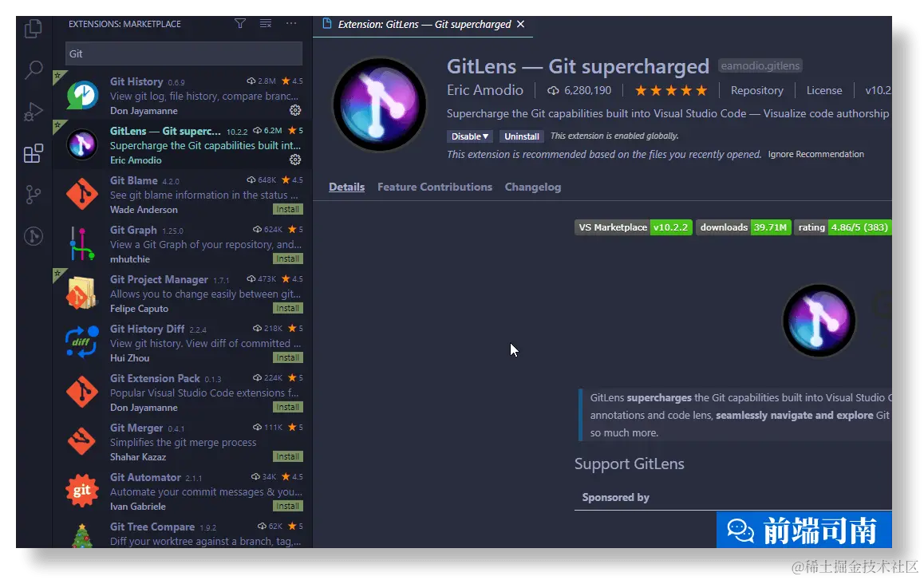Click the Ivan Gabriele publisher name

(138, 507)
